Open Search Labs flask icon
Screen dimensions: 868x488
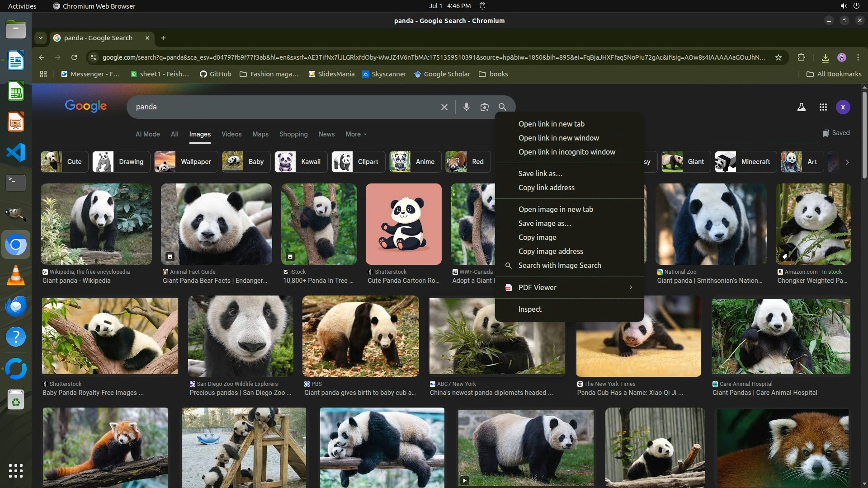tap(801, 107)
